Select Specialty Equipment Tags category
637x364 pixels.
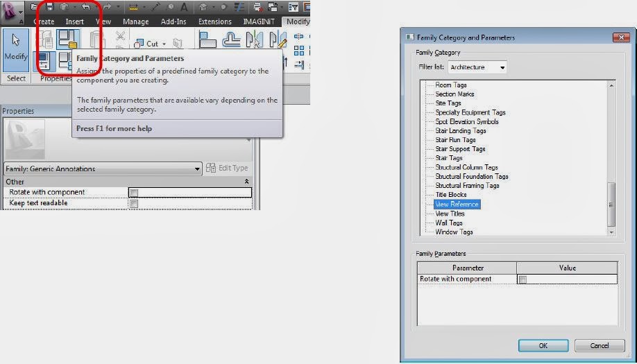(470, 112)
